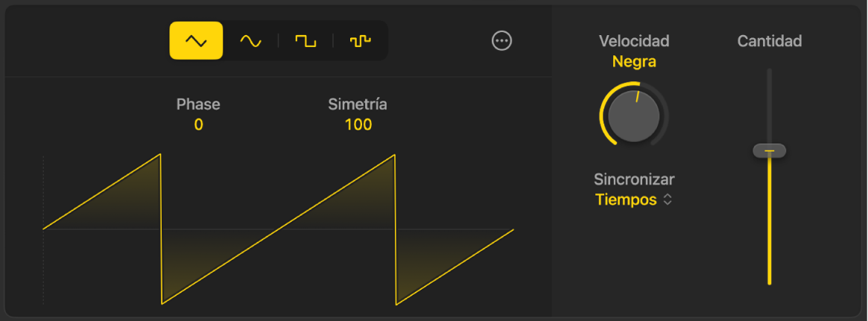Click the Velocidad label
868x321 pixels.
pos(634,41)
